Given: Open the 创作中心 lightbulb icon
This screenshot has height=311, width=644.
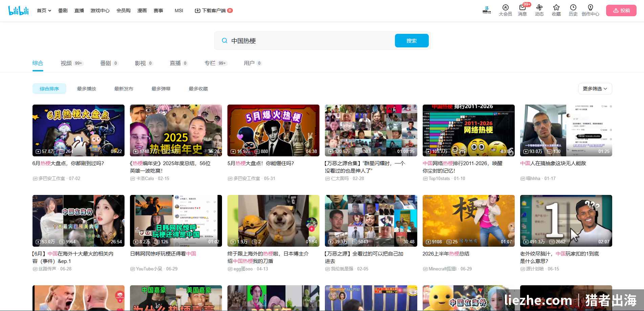Looking at the screenshot, I should click(x=591, y=10).
